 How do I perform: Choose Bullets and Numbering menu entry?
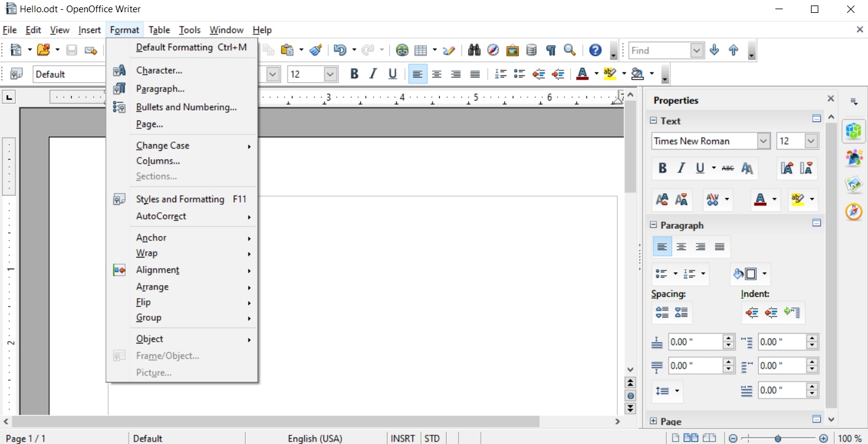pos(186,107)
